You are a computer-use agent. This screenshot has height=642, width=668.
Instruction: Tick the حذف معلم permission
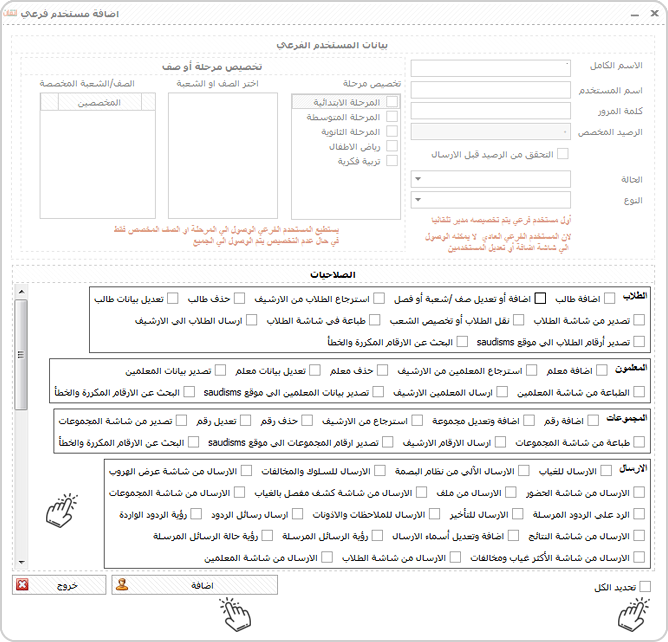(383, 370)
